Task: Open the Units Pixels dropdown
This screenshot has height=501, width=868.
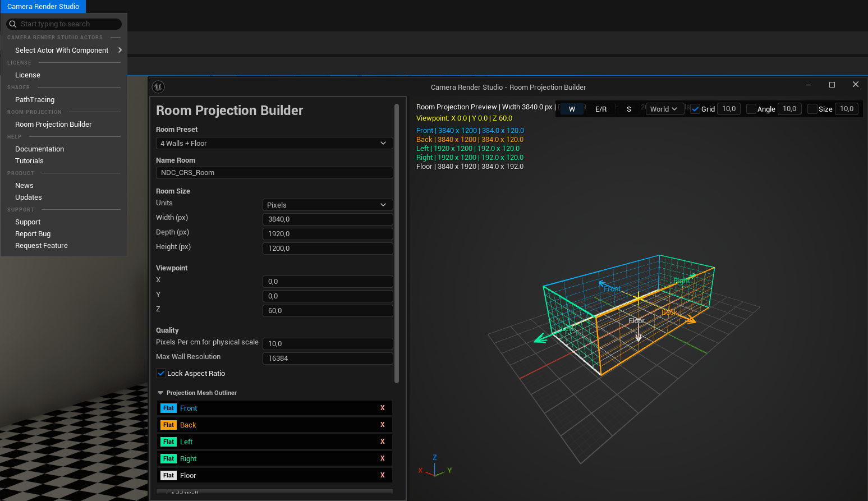Action: coord(328,205)
